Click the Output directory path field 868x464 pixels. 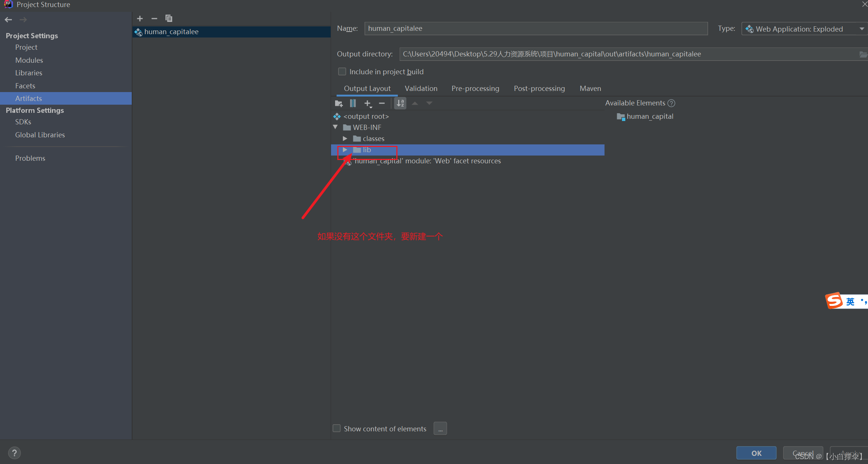click(x=629, y=54)
